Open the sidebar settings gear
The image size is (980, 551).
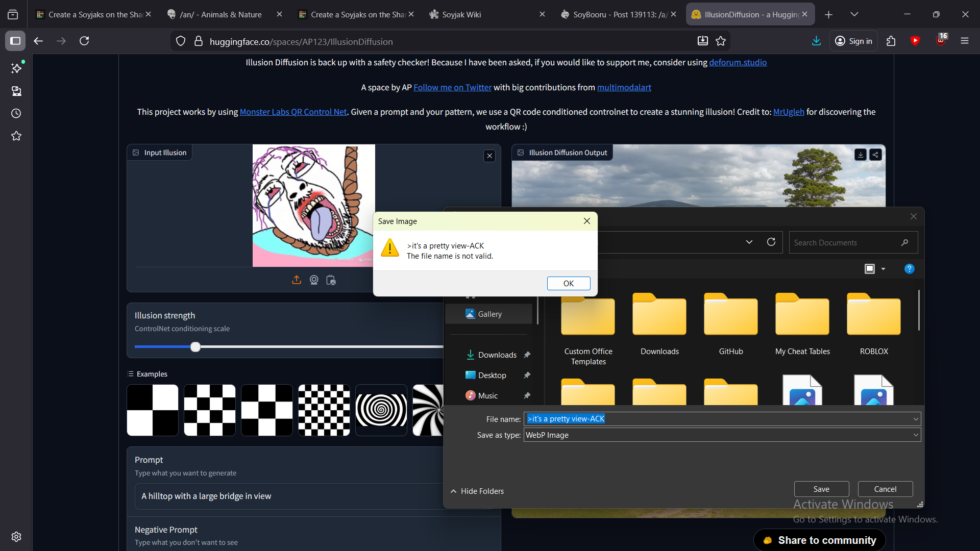(x=16, y=537)
